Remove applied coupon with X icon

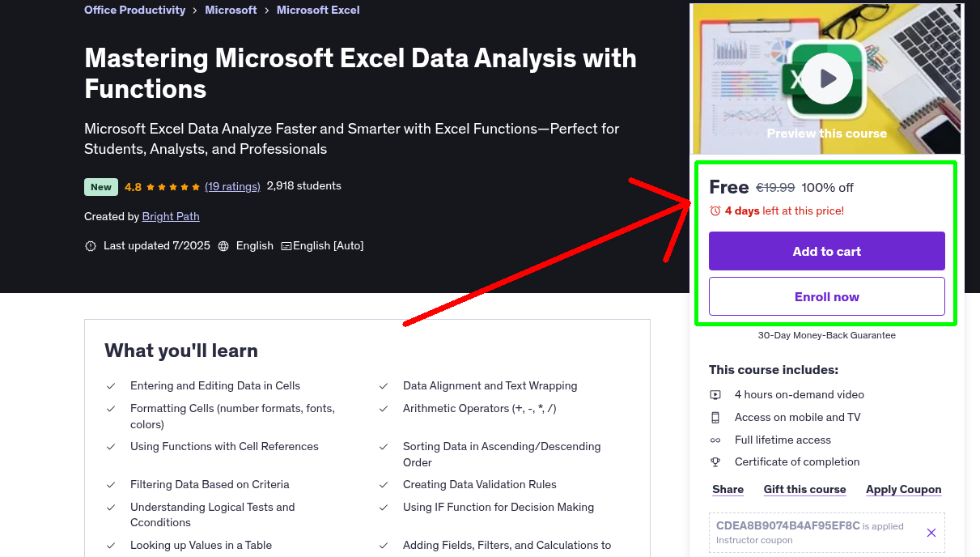[x=931, y=533]
